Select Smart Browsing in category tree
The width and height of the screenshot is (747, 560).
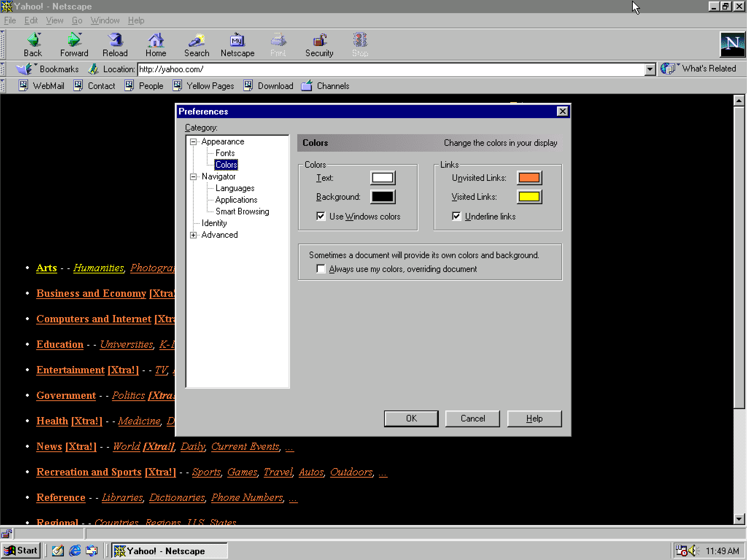tap(242, 211)
